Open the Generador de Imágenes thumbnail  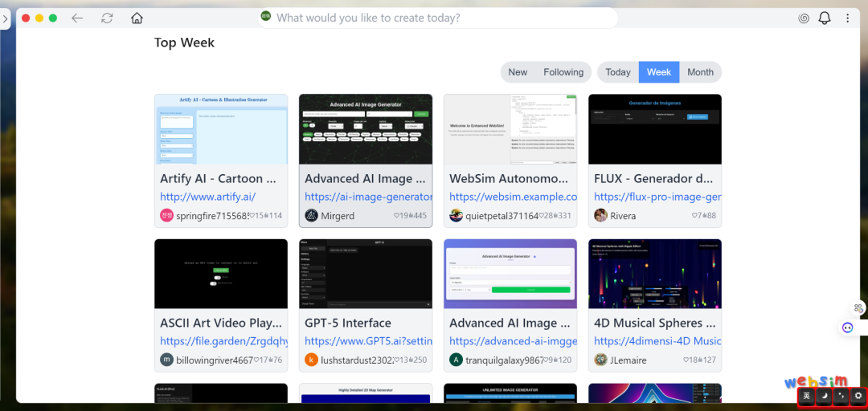click(655, 129)
